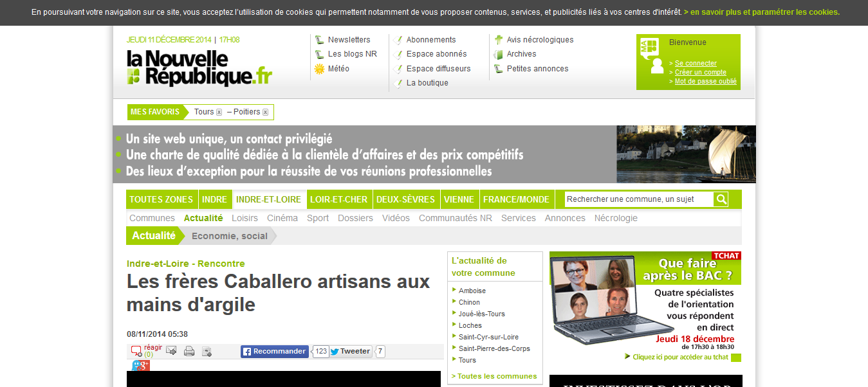Click the Avis nécrologiques cross icon
The image size is (868, 387).
[498, 40]
